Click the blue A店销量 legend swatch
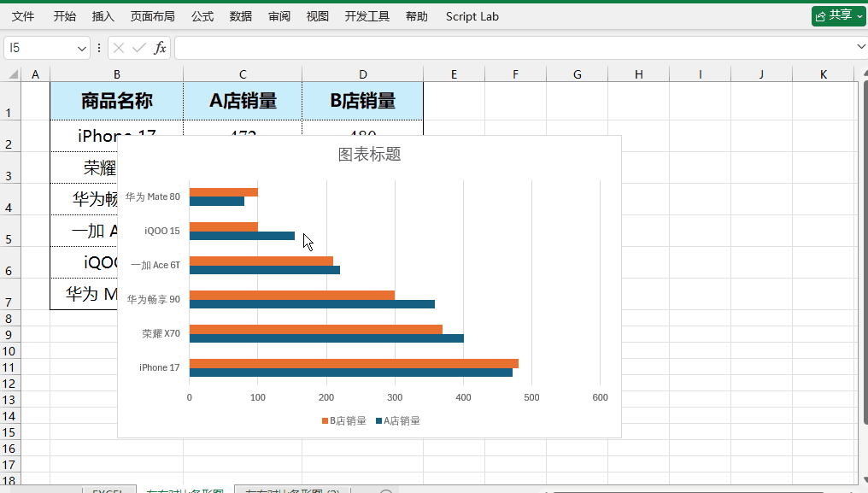 pos(378,421)
